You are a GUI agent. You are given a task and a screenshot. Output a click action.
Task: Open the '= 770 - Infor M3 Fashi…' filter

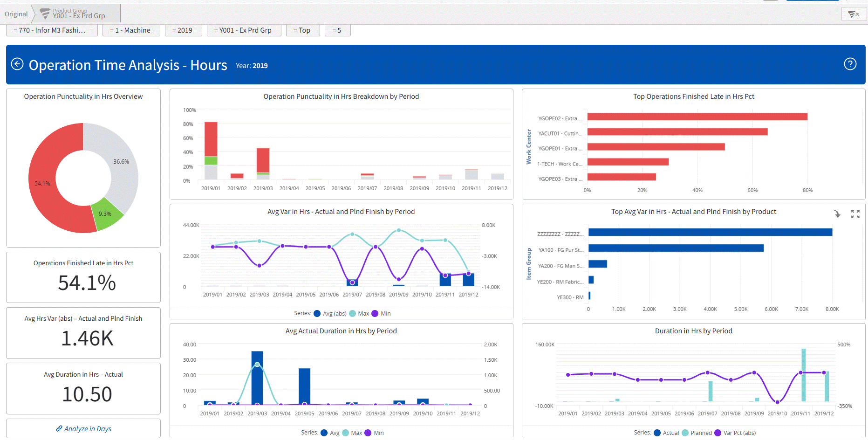52,30
